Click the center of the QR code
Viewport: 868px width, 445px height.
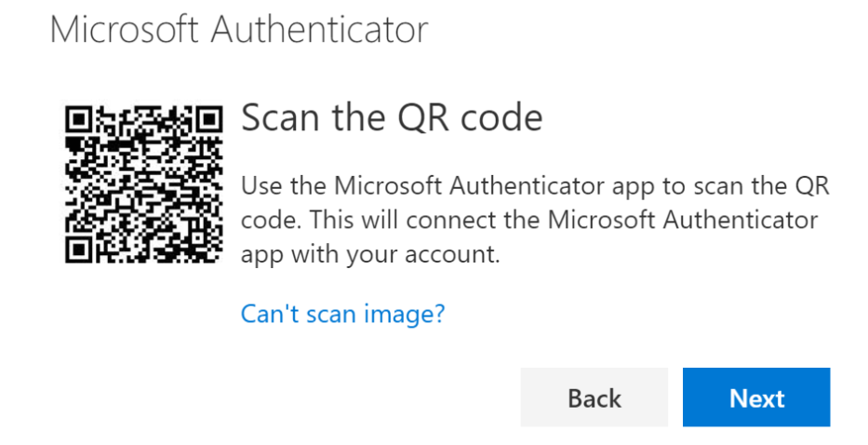[x=144, y=184]
